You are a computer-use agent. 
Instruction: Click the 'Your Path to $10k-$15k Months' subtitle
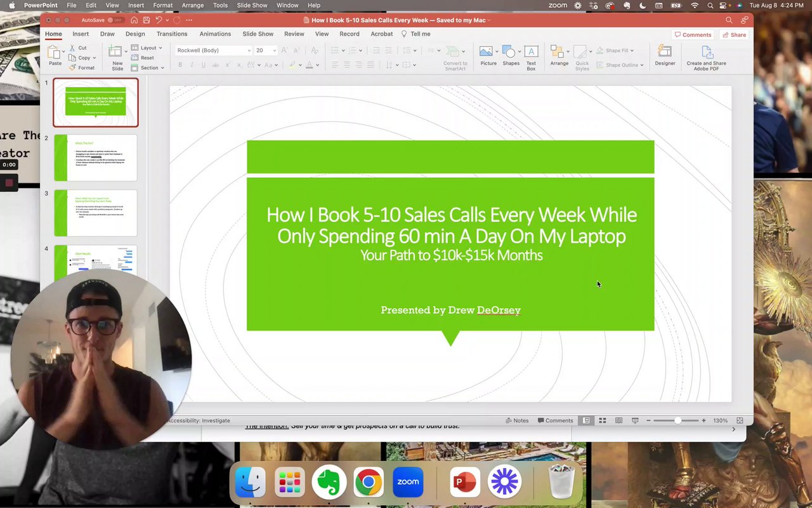(x=451, y=255)
